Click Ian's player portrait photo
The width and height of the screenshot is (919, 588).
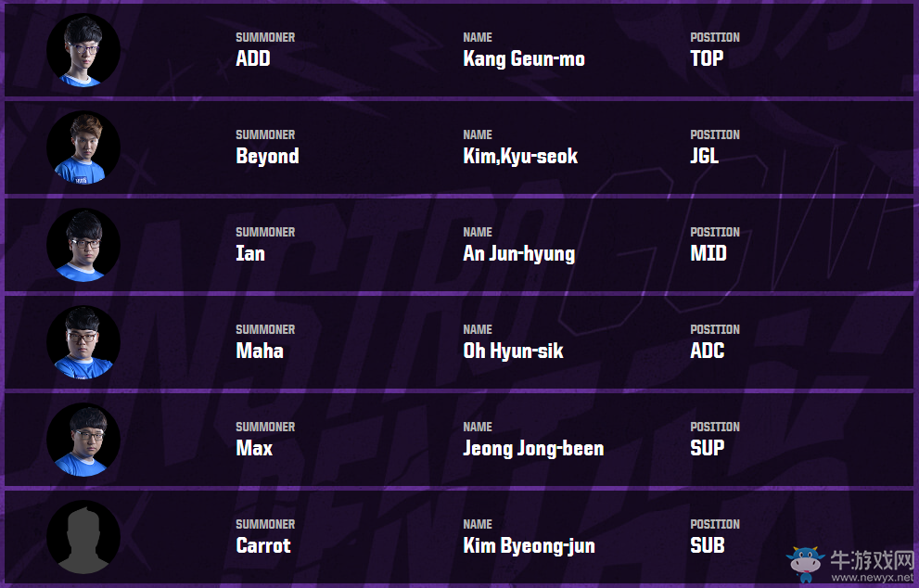pos(83,245)
